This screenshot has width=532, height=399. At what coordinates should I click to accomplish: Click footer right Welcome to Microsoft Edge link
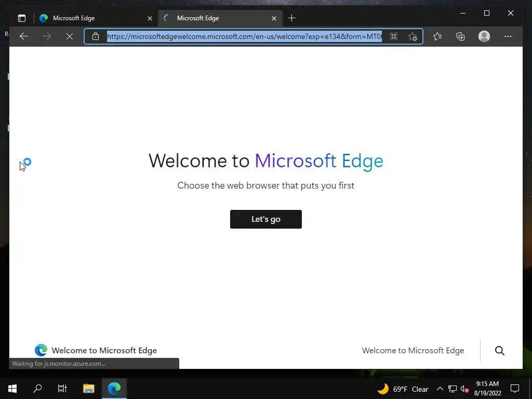click(x=413, y=351)
